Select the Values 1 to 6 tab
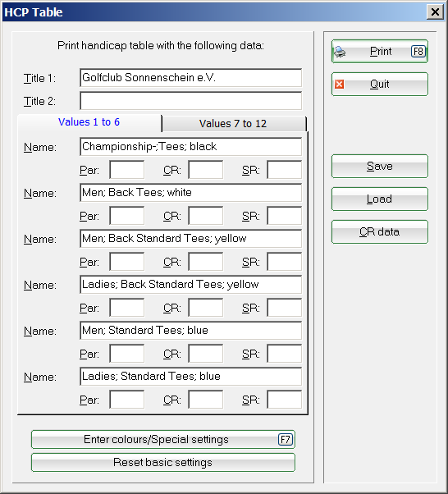448x494 pixels. coord(89,122)
